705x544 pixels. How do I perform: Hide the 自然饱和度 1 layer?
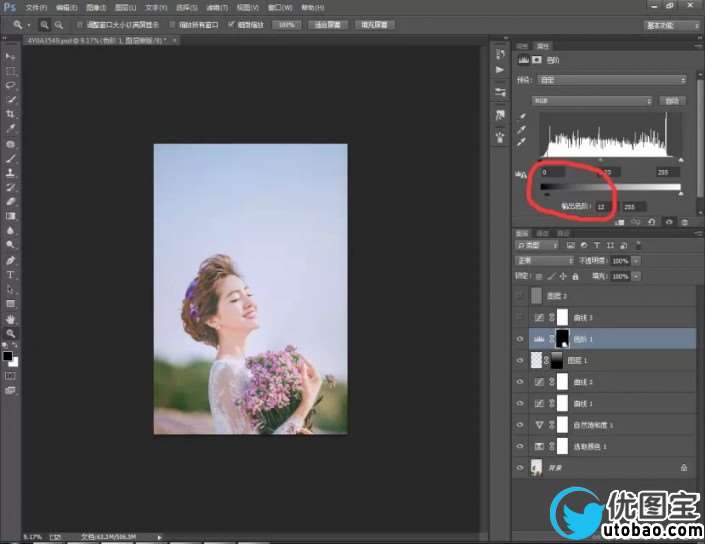coord(520,425)
